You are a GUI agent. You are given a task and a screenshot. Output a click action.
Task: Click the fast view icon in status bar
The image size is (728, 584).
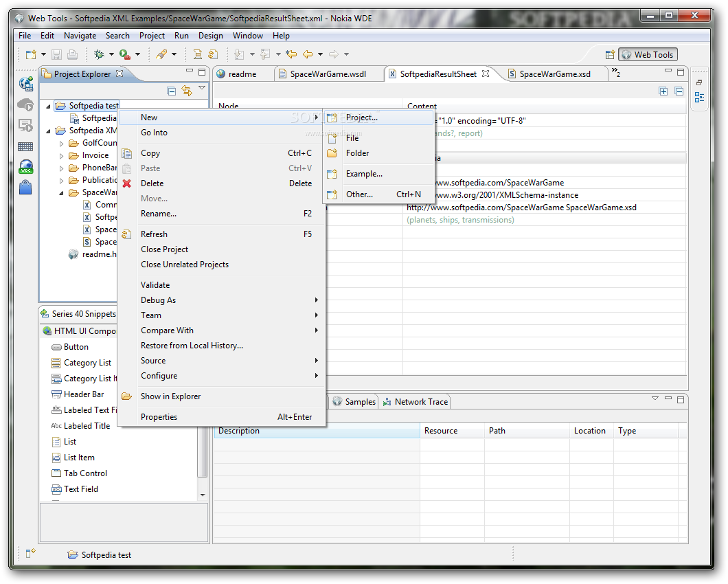coord(31,553)
